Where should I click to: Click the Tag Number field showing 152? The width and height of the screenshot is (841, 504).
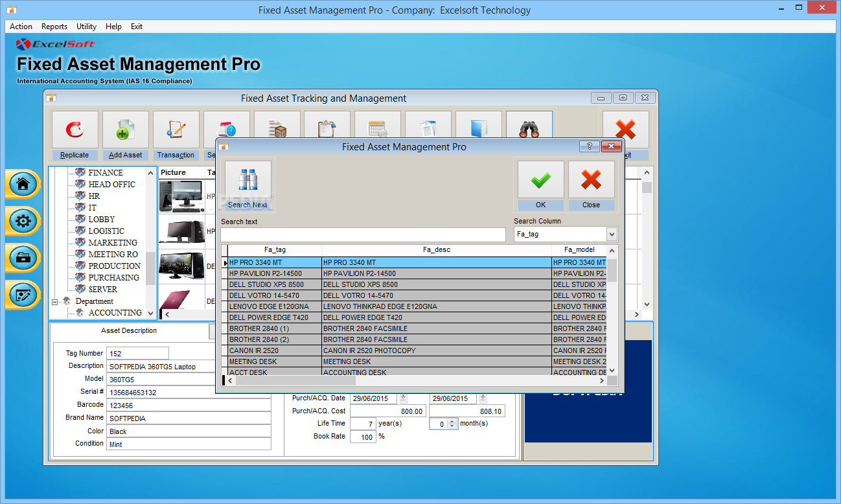click(137, 354)
